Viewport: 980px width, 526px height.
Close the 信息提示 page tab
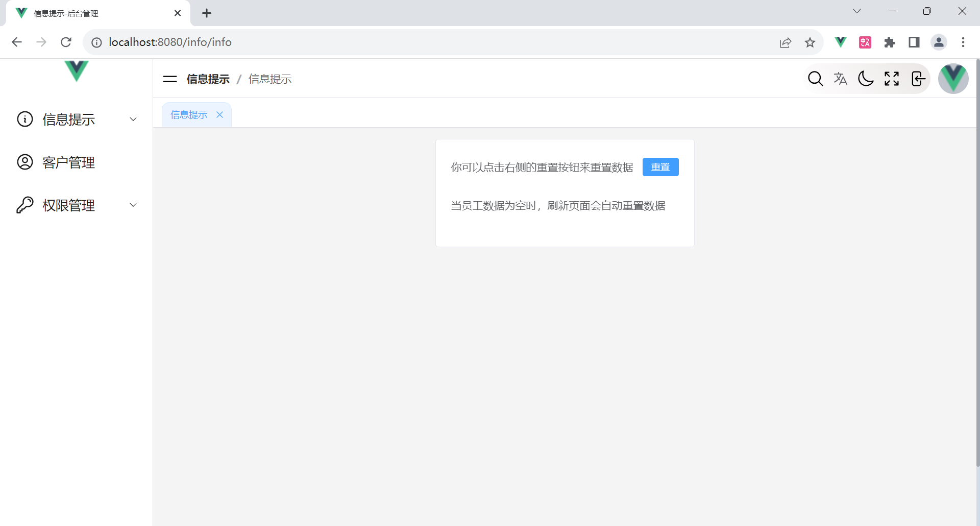[220, 115]
